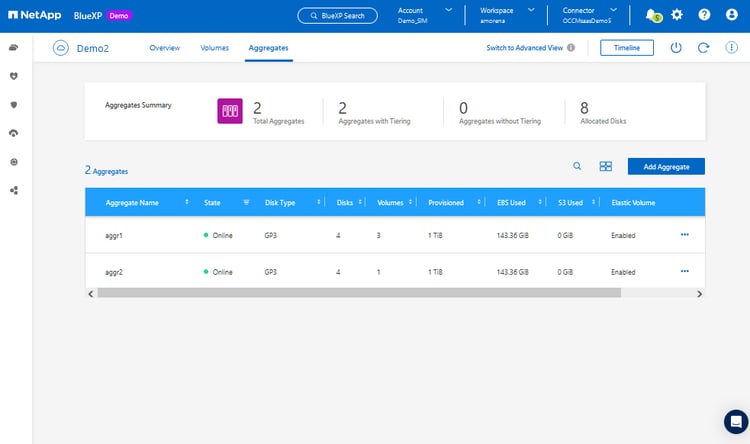The image size is (750, 444).
Task: Open the State column filter
Action: 246,202
